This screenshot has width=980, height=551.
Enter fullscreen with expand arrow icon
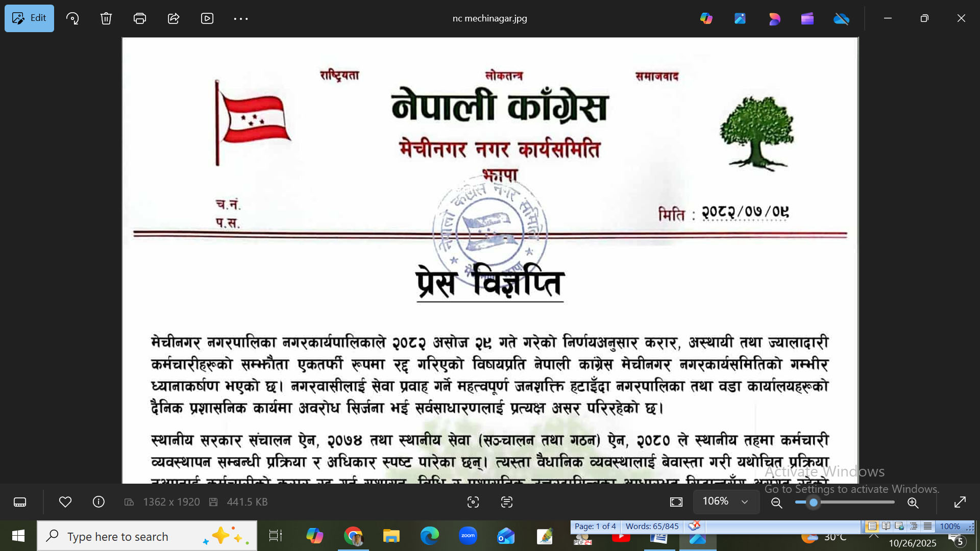click(960, 502)
